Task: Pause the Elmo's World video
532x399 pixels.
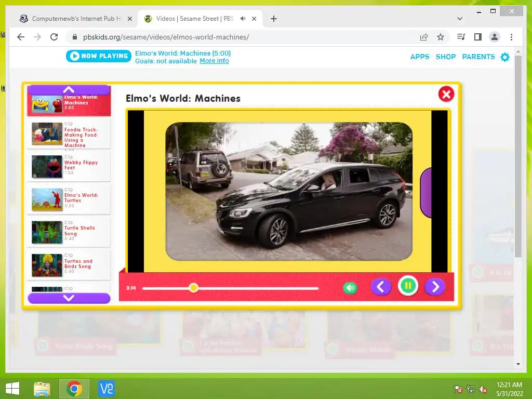Action: [408, 286]
